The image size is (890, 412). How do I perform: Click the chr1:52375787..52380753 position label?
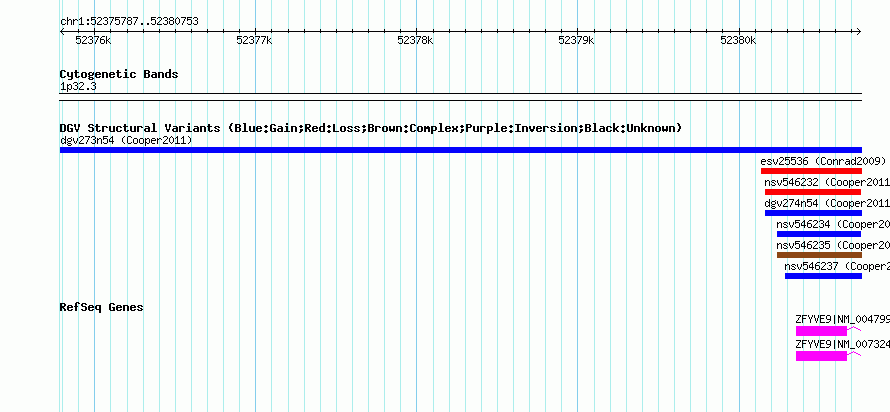pyautogui.click(x=129, y=22)
